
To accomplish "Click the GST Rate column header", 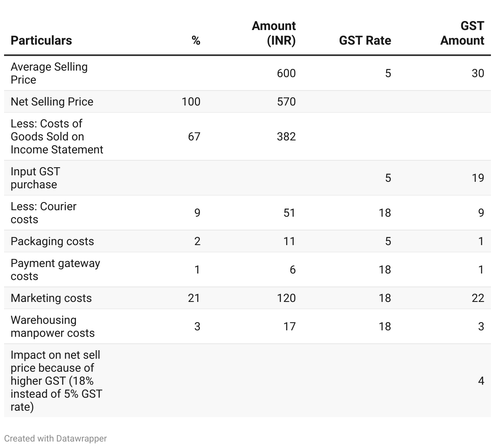I will pyautogui.click(x=365, y=40).
